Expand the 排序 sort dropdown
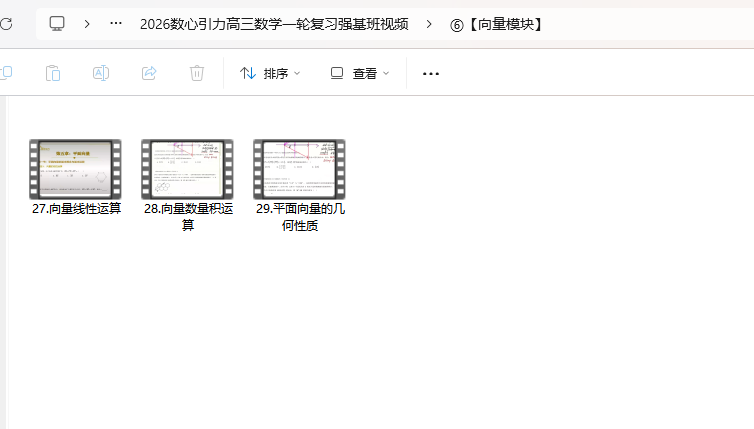 [270, 73]
